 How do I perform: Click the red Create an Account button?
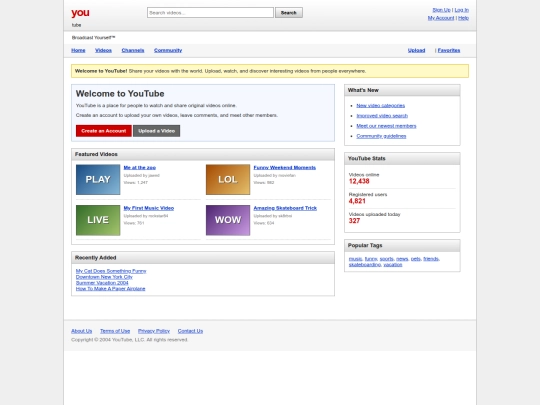[x=104, y=131]
